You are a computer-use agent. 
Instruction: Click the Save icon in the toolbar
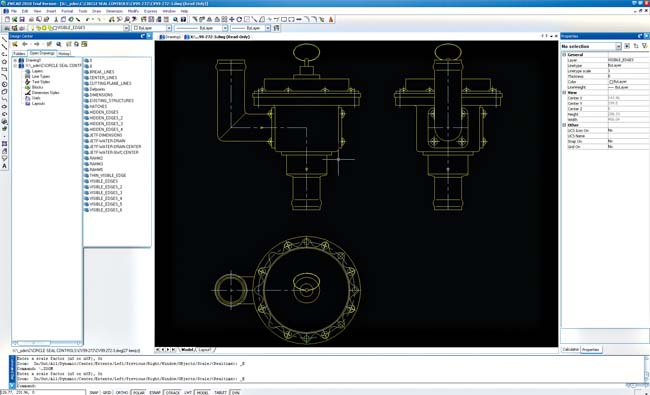pyautogui.click(x=22, y=19)
